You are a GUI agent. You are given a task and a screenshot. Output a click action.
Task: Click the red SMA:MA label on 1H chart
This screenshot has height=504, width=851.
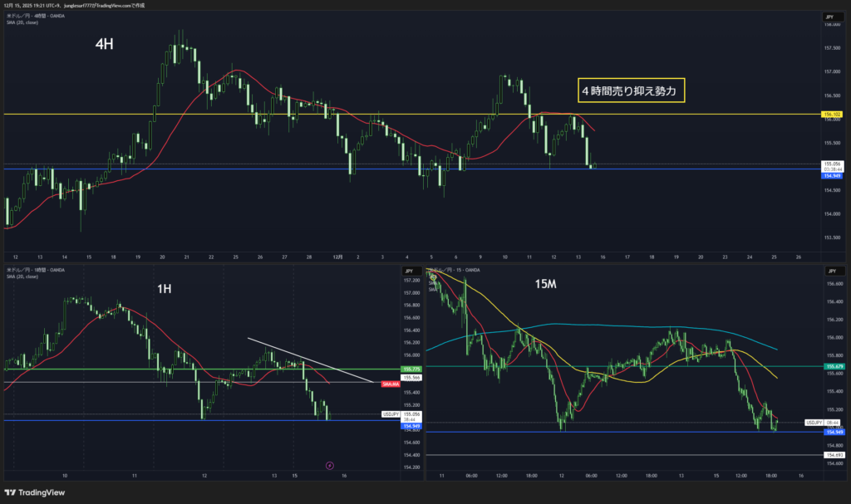(x=389, y=384)
